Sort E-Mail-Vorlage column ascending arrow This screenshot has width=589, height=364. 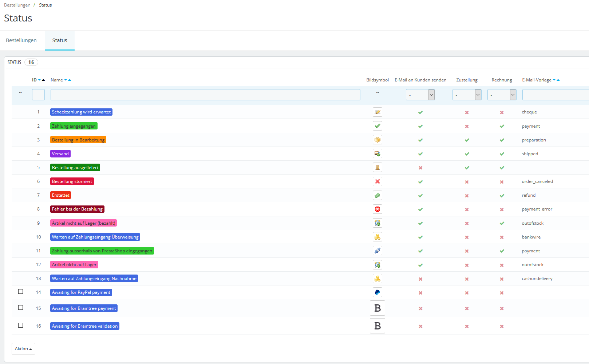pos(558,80)
